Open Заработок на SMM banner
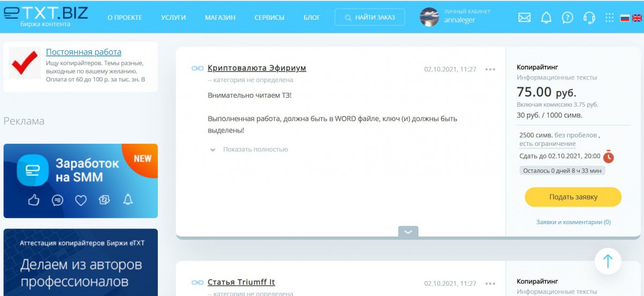The height and width of the screenshot is (296, 644). coord(80,181)
